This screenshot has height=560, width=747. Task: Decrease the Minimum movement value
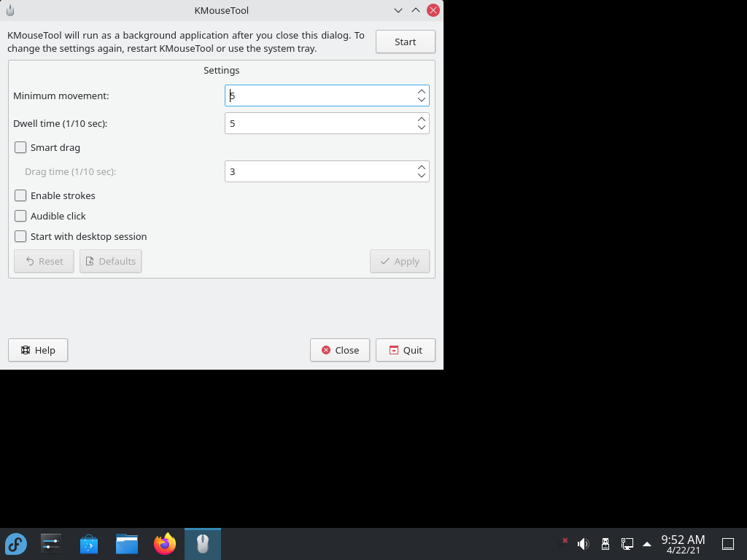[421, 100]
